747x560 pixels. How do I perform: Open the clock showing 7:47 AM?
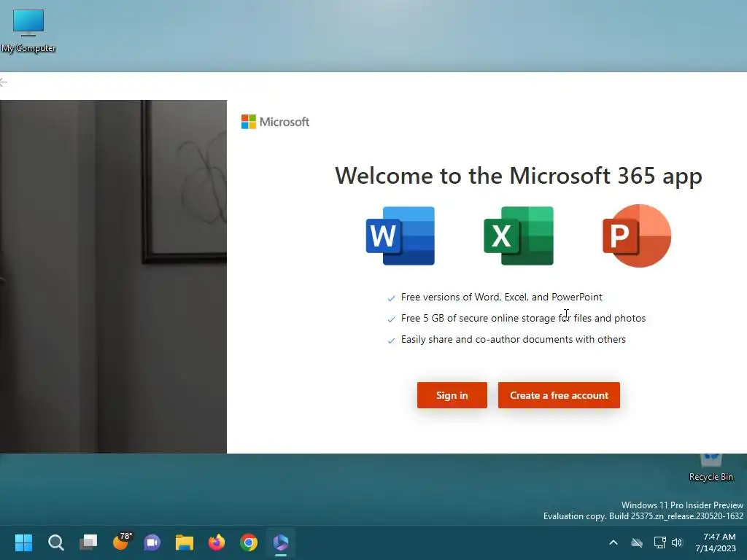[x=716, y=542]
